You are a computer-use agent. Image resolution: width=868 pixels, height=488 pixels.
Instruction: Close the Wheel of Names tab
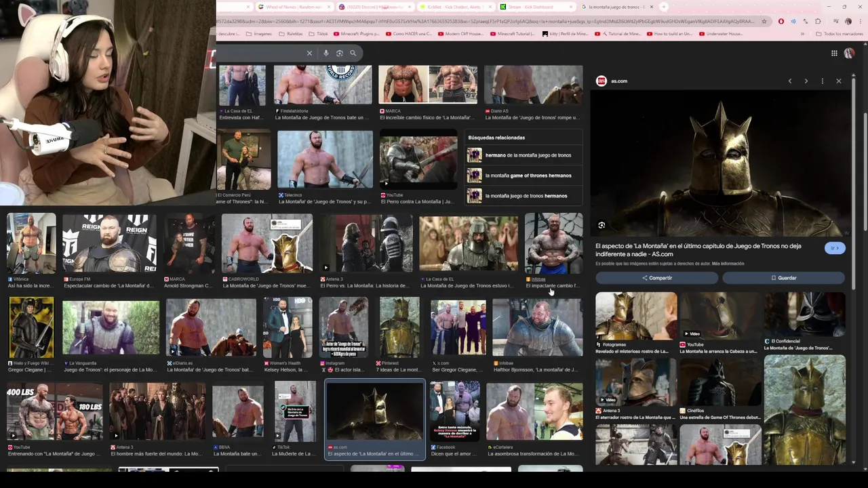[328, 7]
